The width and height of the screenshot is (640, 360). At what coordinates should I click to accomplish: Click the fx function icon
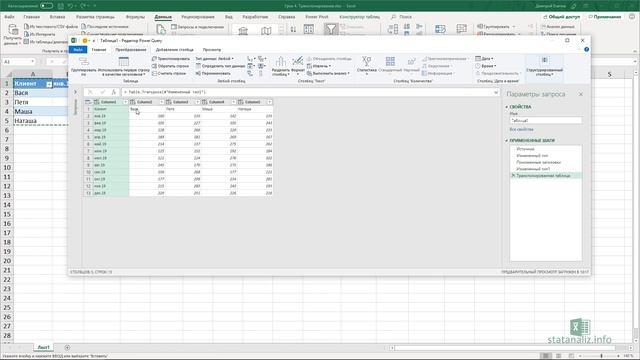(x=114, y=92)
